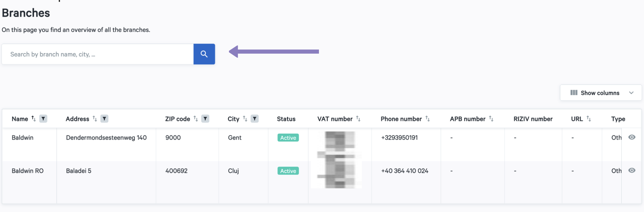
Task: Sort by Phone number arrows
Action: pos(428,119)
